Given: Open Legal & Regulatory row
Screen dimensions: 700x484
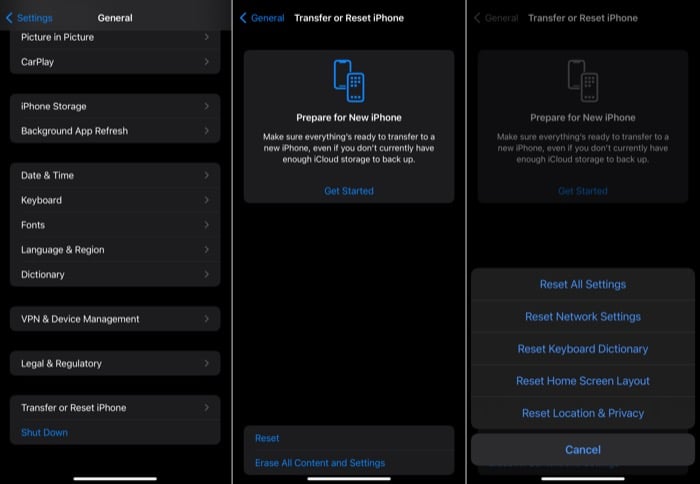Looking at the screenshot, I should pyautogui.click(x=115, y=363).
